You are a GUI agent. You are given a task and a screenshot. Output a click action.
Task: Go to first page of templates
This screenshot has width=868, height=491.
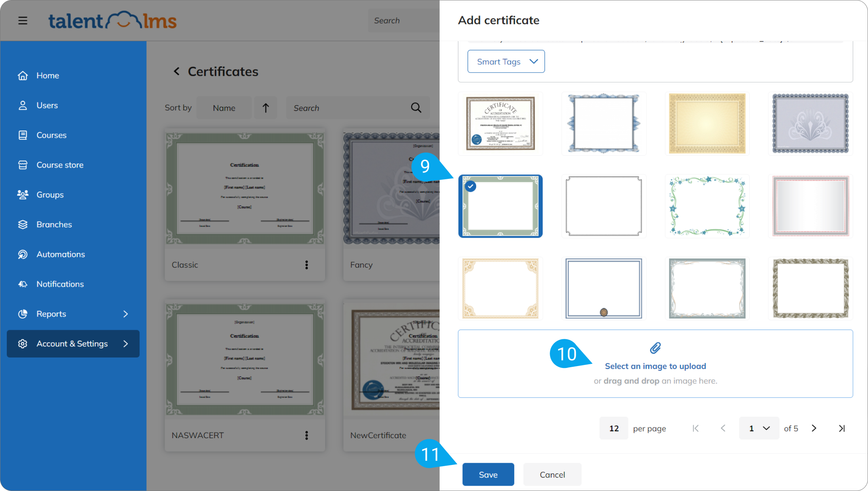coord(696,428)
